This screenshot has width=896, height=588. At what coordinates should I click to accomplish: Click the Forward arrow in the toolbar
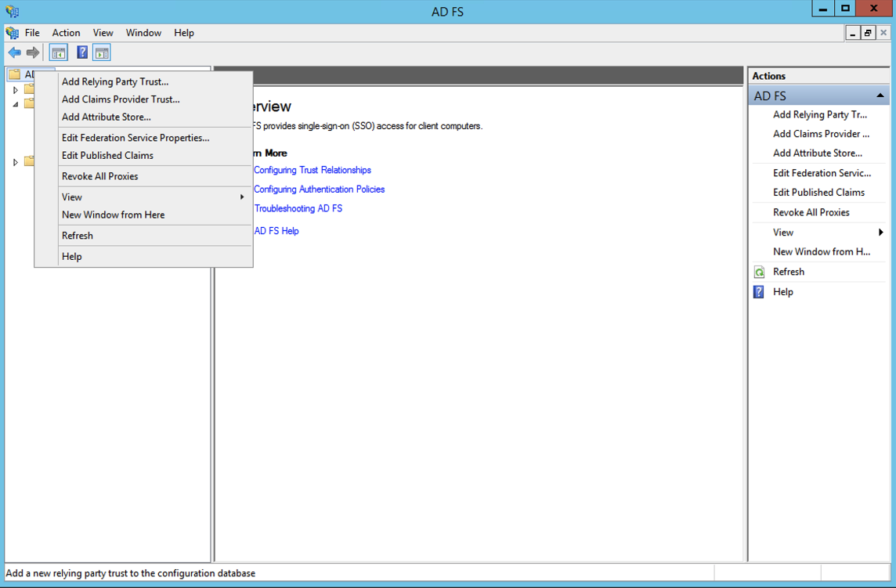pos(33,53)
